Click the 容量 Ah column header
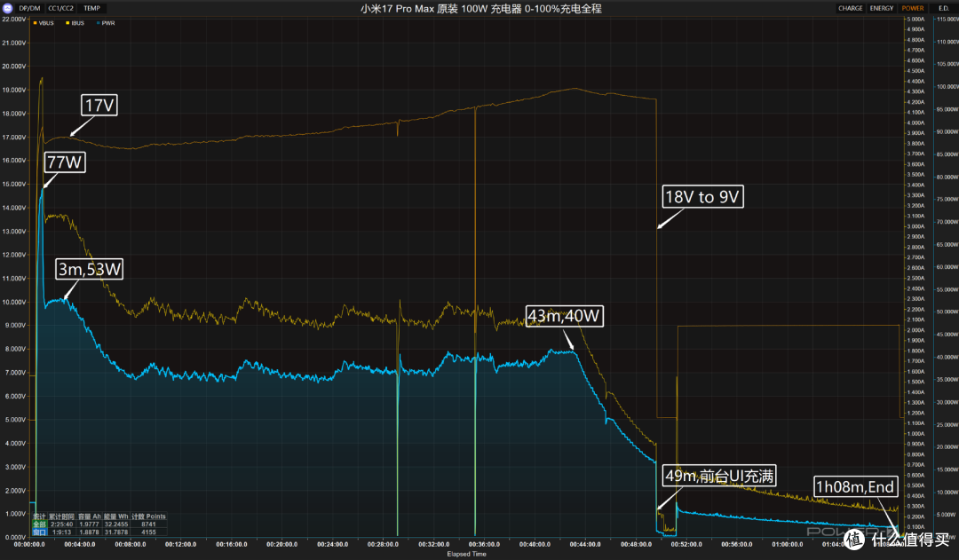 (90, 517)
